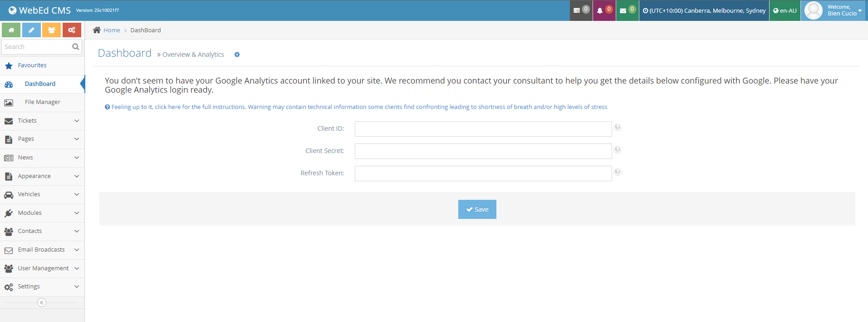Click the Client Secret input field
The height and width of the screenshot is (322, 868).
(x=483, y=151)
